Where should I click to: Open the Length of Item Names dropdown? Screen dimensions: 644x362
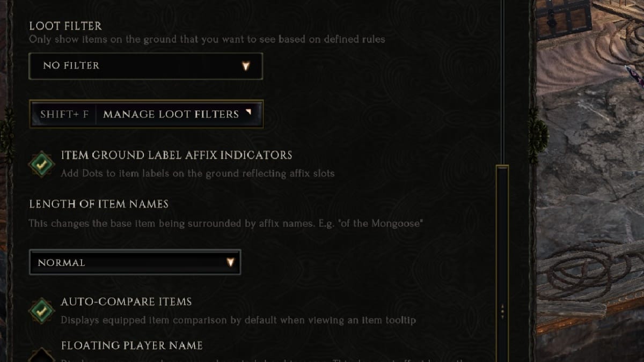(x=134, y=262)
